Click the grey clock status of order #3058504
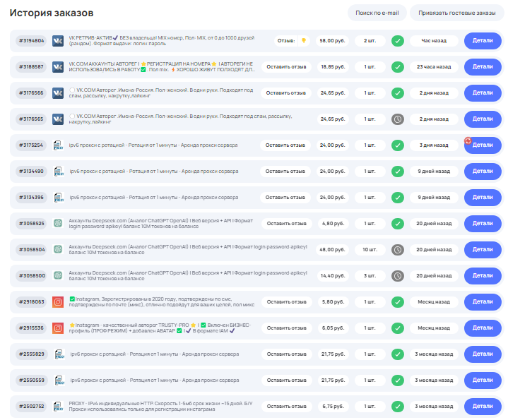 click(398, 250)
